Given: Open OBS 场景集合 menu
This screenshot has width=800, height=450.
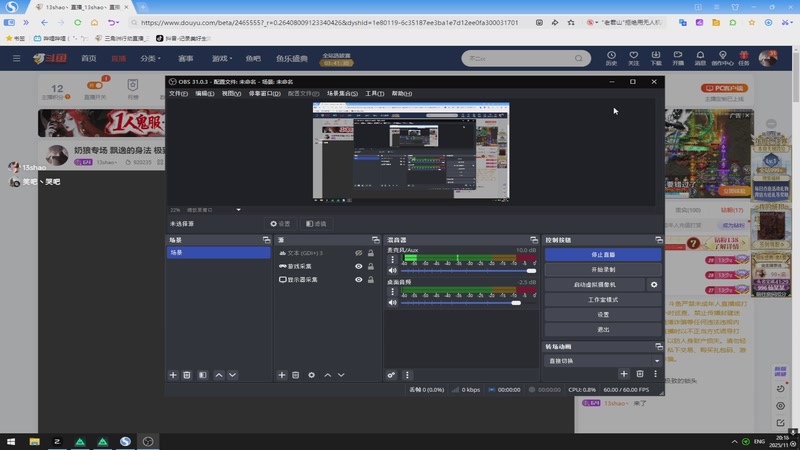Looking at the screenshot, I should click(342, 93).
